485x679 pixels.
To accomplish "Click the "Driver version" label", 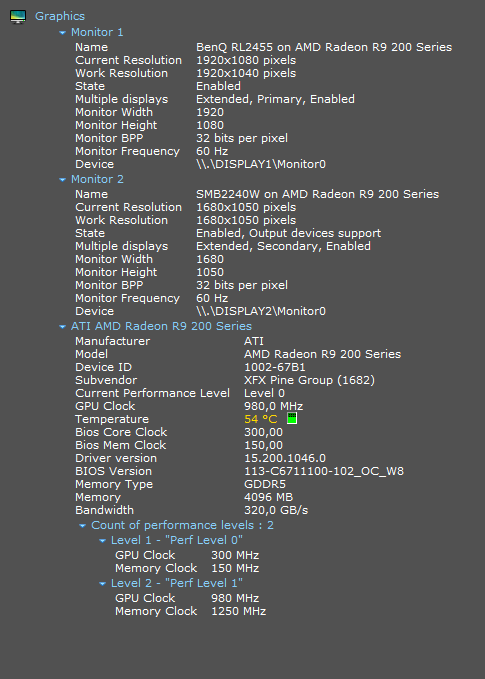I will [116, 458].
